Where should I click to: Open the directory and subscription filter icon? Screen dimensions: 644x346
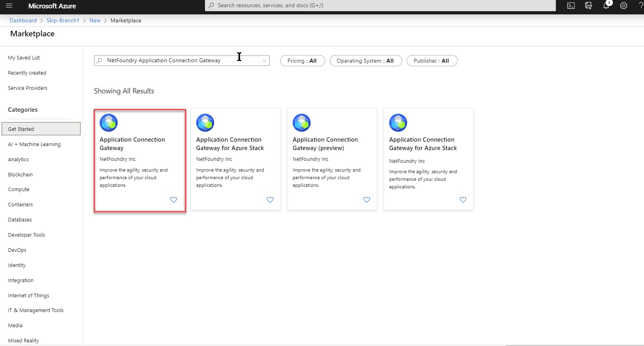[x=589, y=6]
